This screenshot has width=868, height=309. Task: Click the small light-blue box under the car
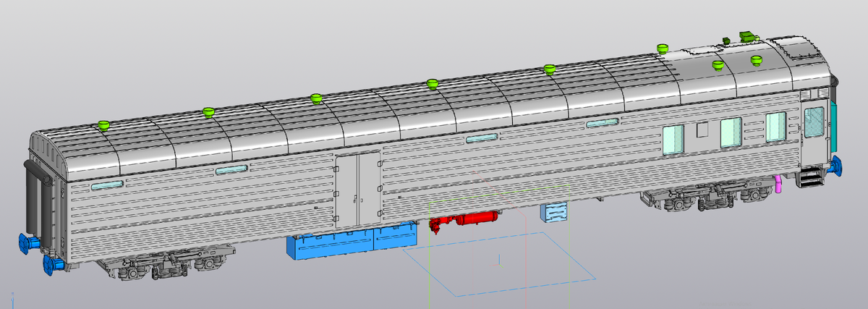(x=555, y=212)
